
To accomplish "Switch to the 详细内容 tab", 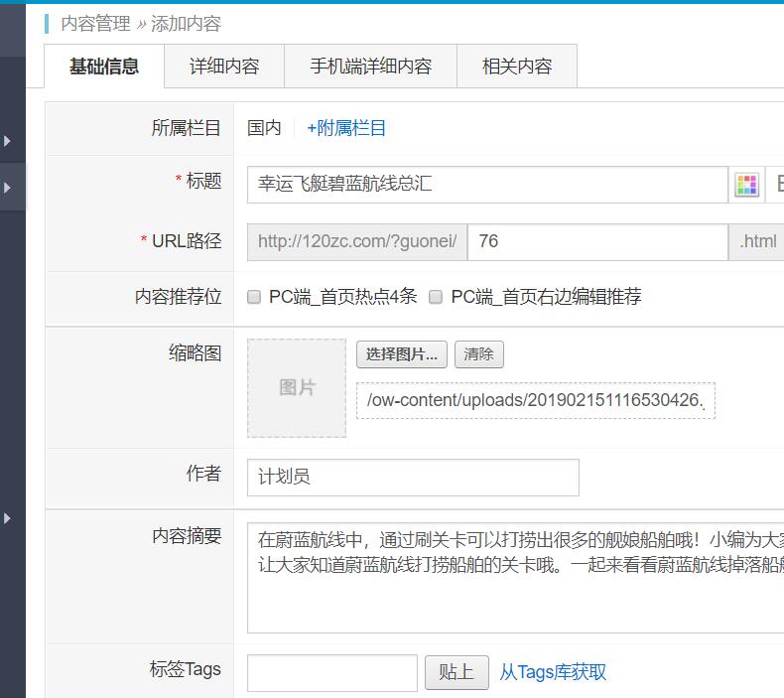I will [224, 67].
